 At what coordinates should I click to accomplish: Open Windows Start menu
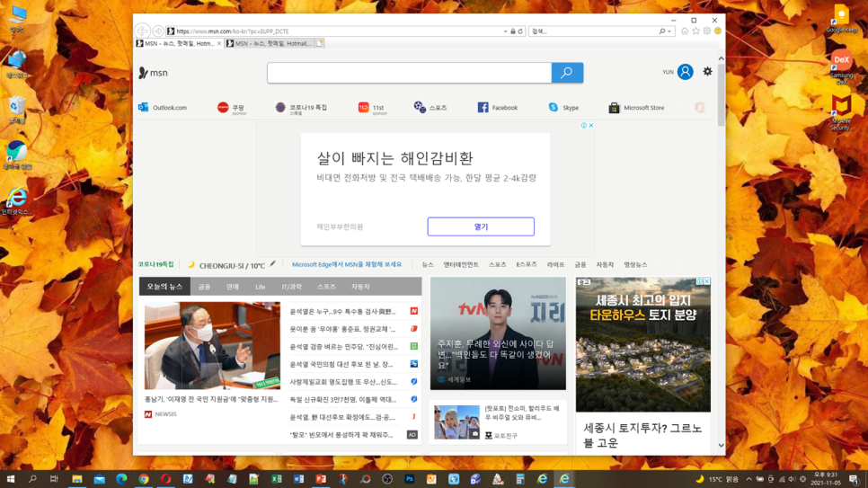pos(11,479)
